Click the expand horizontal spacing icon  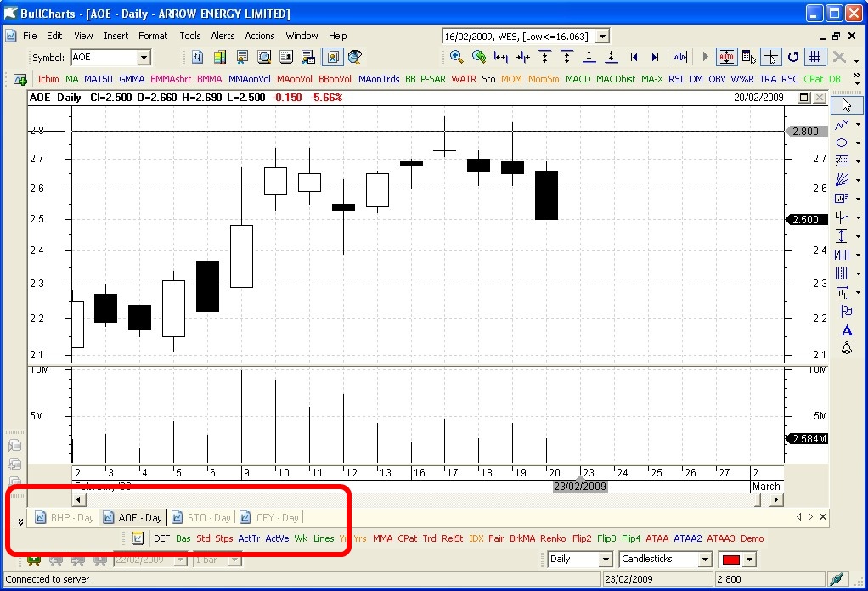pos(500,56)
